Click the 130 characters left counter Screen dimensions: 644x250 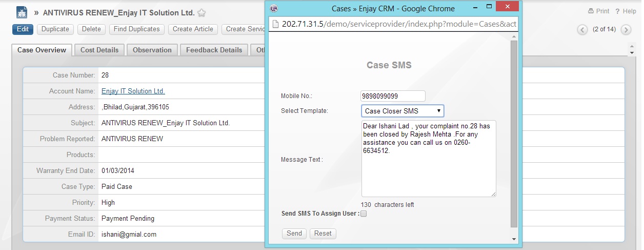[388, 205]
